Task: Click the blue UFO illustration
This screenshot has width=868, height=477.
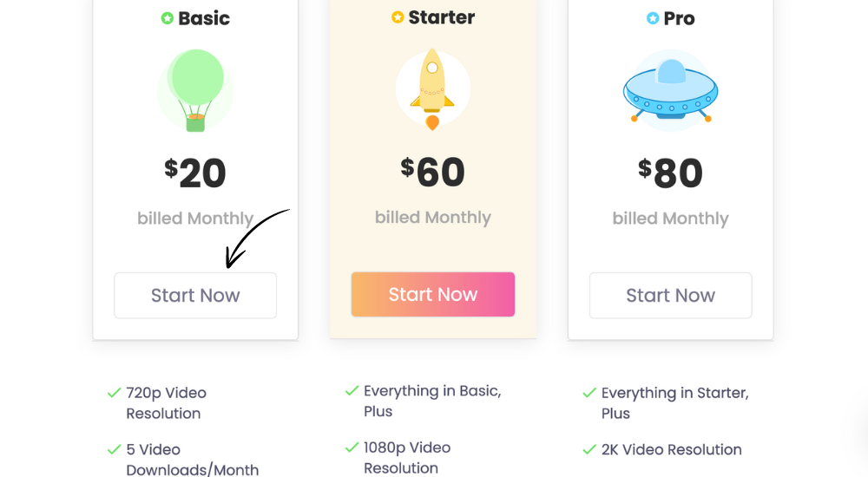Action: click(x=670, y=90)
